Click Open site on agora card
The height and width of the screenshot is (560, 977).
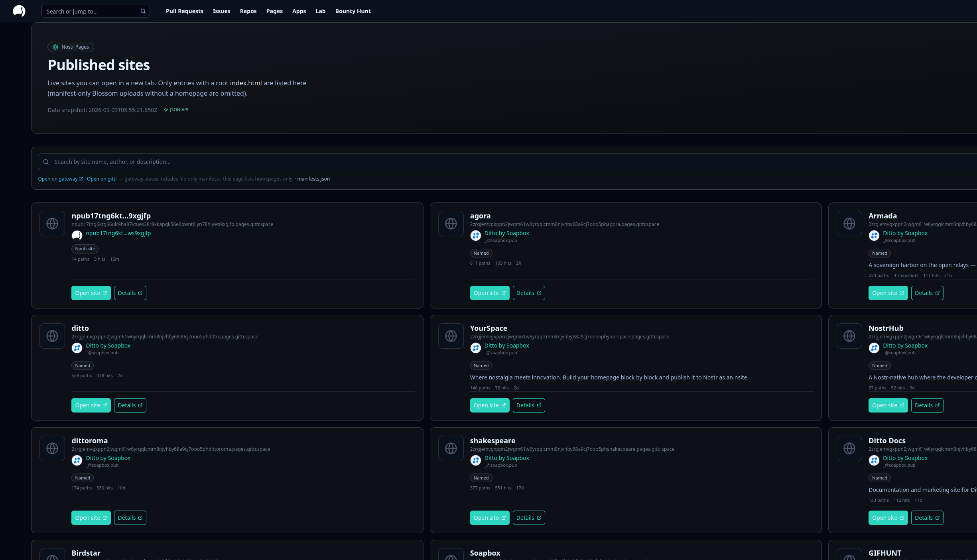[x=490, y=293]
